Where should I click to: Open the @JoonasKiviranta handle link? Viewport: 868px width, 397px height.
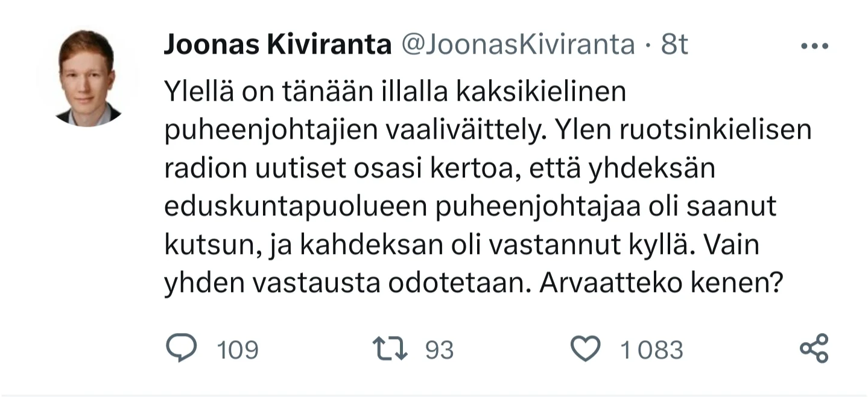[x=518, y=45]
